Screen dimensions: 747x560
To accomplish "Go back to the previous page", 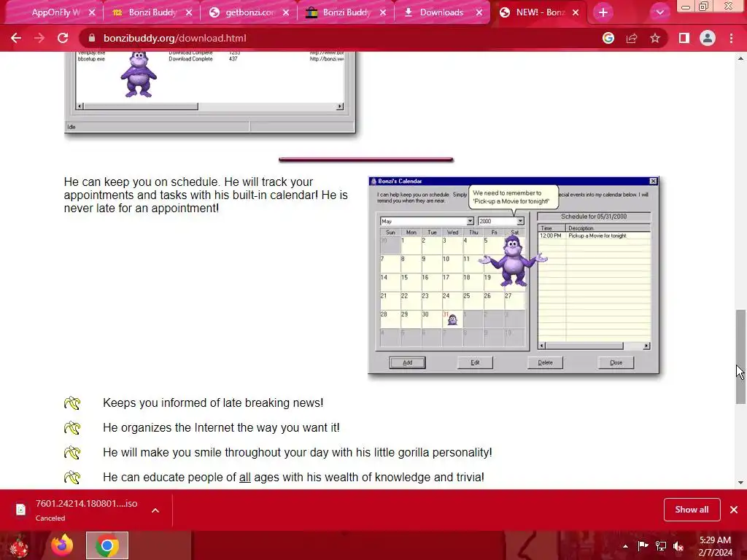I will coord(16,38).
